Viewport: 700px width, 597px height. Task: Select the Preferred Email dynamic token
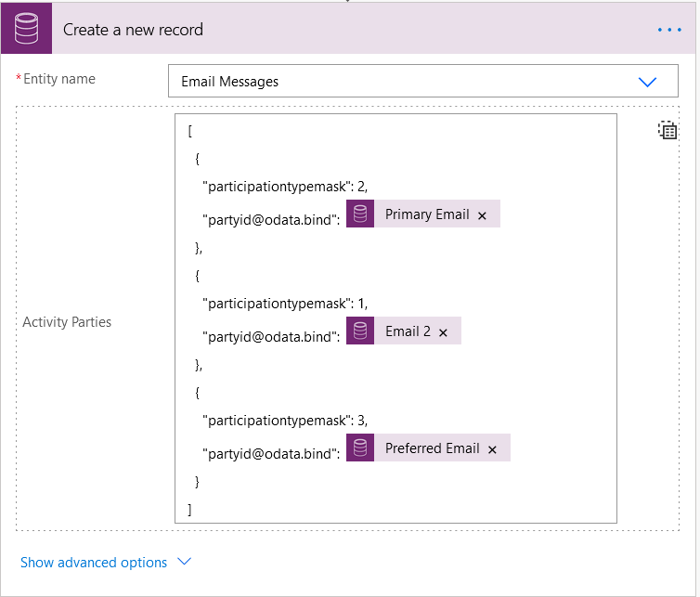[x=428, y=448]
